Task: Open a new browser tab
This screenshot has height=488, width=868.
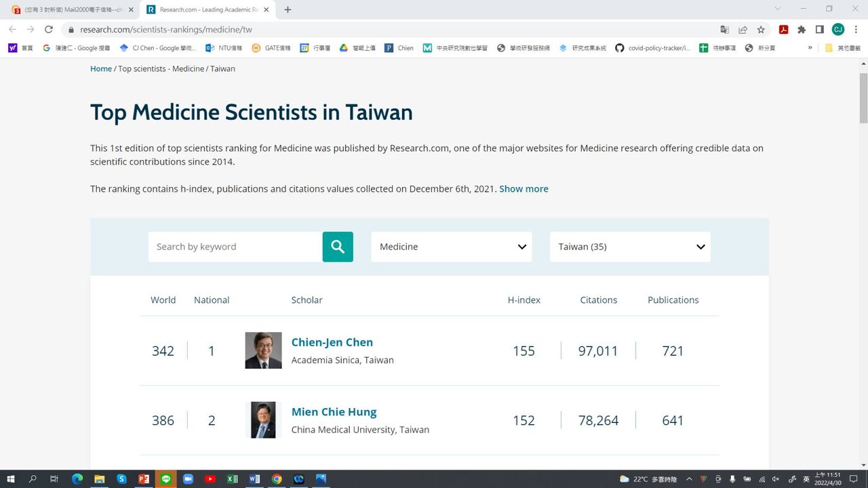Action: (x=288, y=9)
